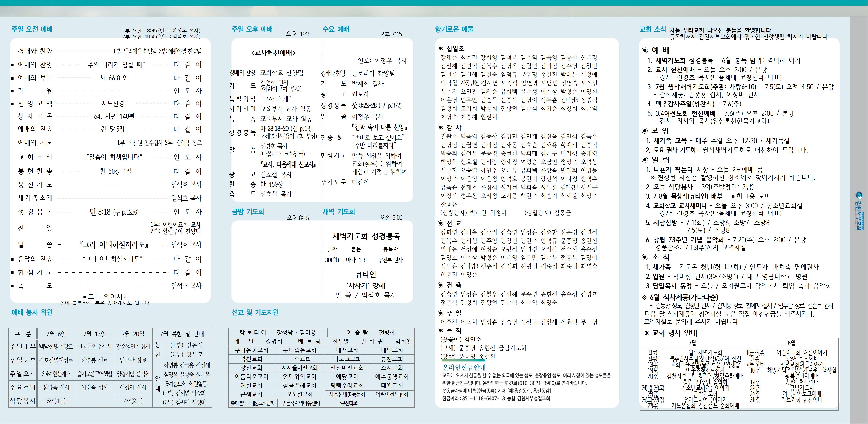This screenshot has width=868, height=424.
Task: Select the '주일 오후 예배' section heading
Action: click(x=252, y=29)
